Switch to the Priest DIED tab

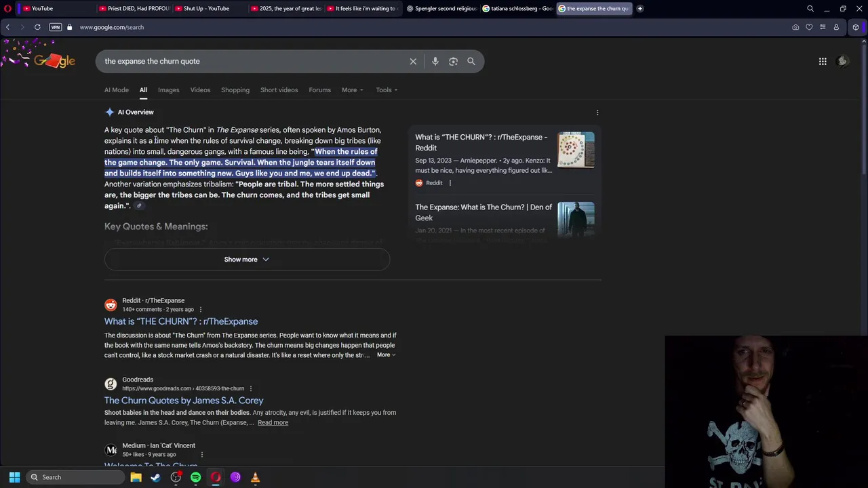[133, 9]
